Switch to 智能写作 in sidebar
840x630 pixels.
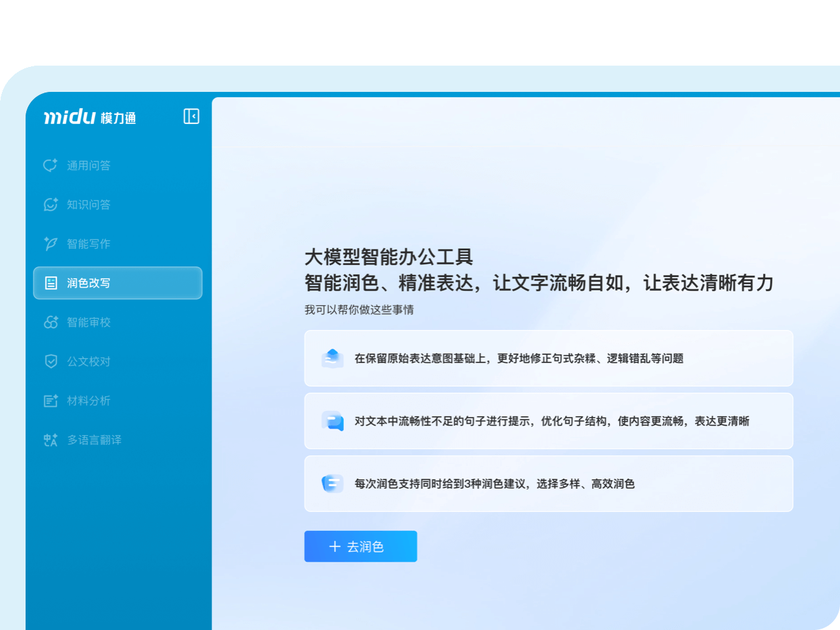click(x=117, y=243)
